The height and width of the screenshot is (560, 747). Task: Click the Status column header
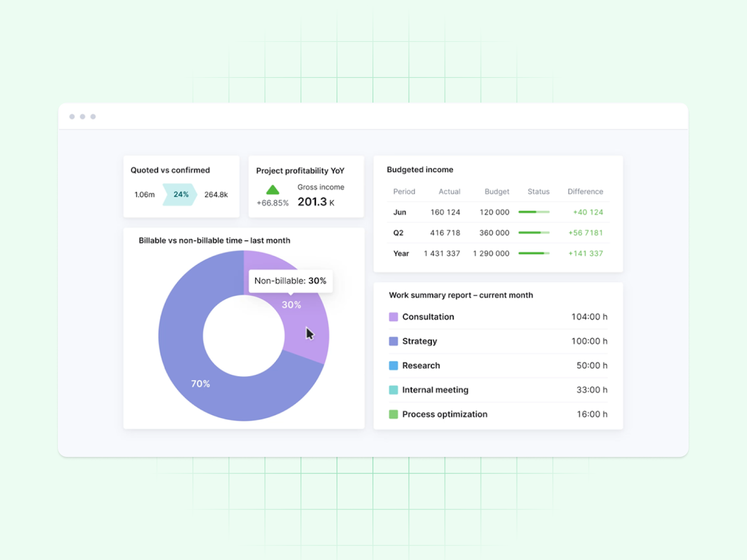click(x=538, y=191)
